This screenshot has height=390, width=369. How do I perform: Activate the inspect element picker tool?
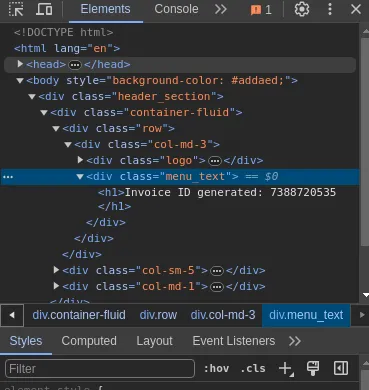pos(16,9)
